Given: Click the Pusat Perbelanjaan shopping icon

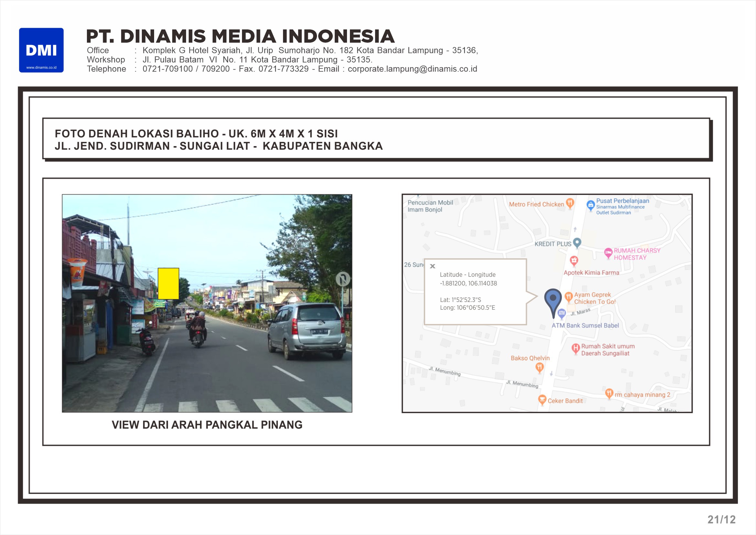Looking at the screenshot, I should (x=591, y=205).
